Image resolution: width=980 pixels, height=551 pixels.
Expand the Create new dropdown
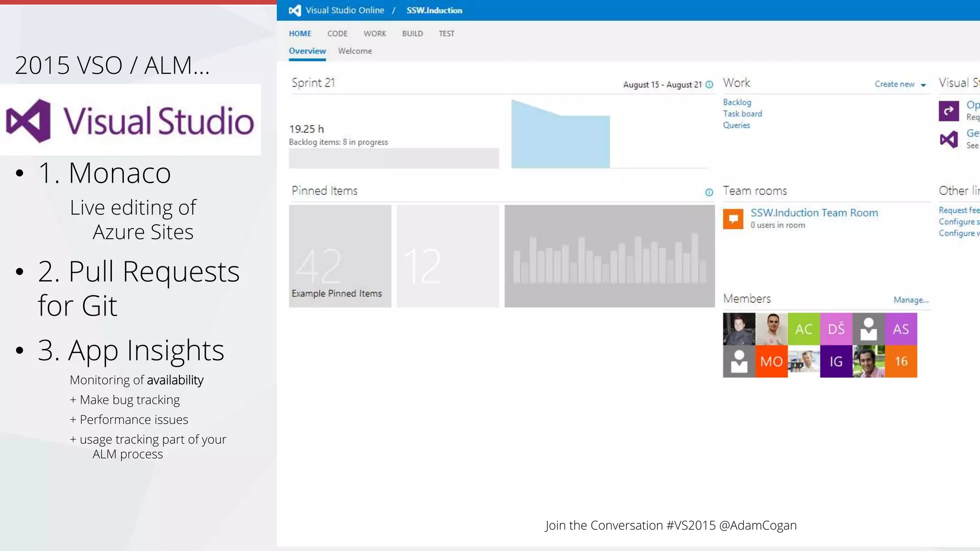pyautogui.click(x=900, y=84)
